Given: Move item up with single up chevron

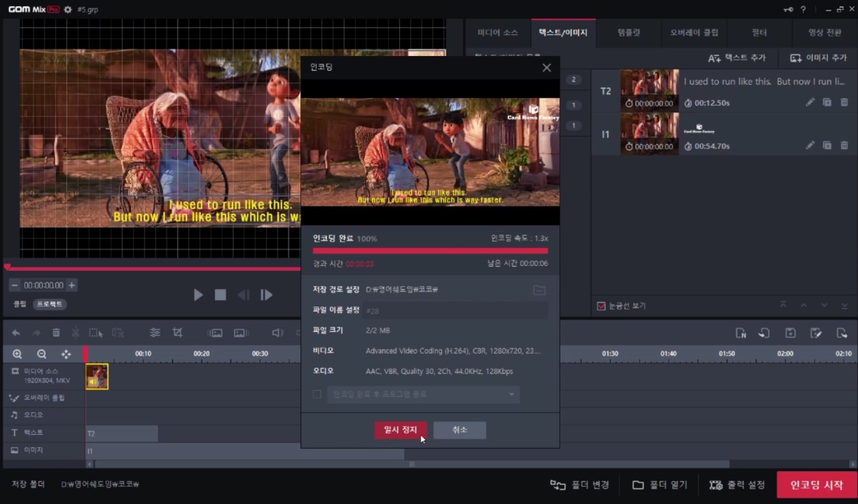Looking at the screenshot, I should point(804,305).
